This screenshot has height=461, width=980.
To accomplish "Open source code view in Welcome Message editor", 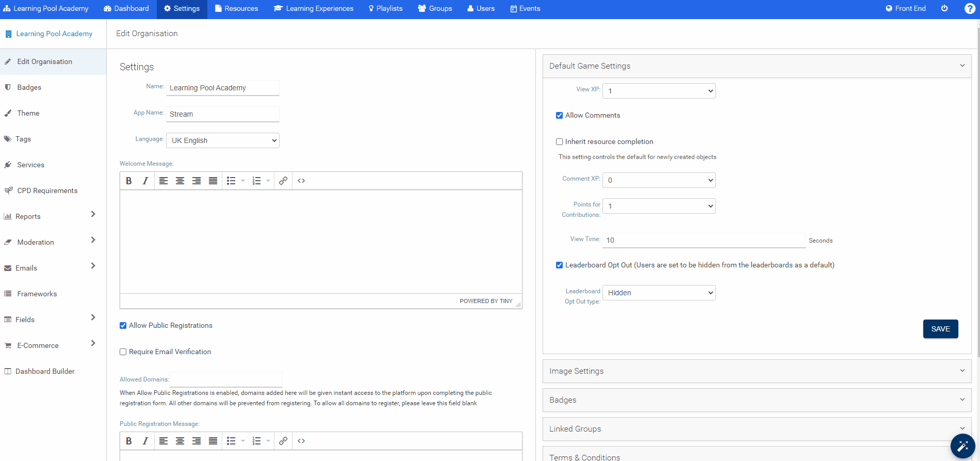I will coord(301,181).
